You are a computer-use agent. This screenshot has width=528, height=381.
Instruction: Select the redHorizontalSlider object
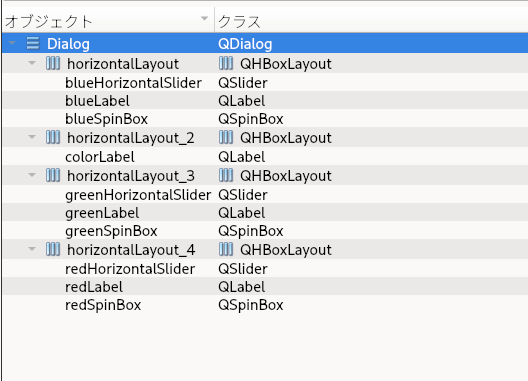click(x=130, y=269)
